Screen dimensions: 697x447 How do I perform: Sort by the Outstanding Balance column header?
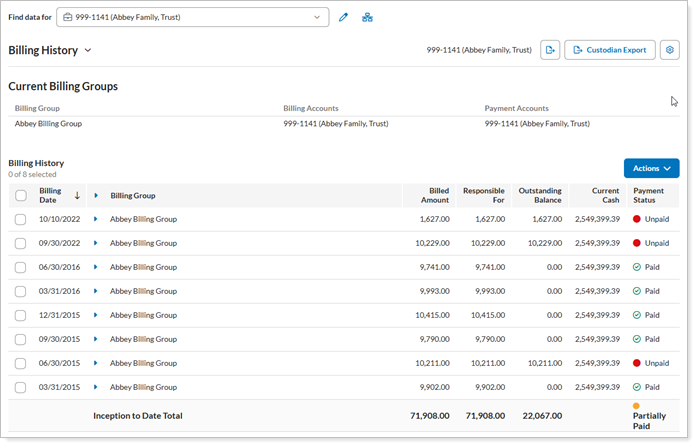coord(540,196)
